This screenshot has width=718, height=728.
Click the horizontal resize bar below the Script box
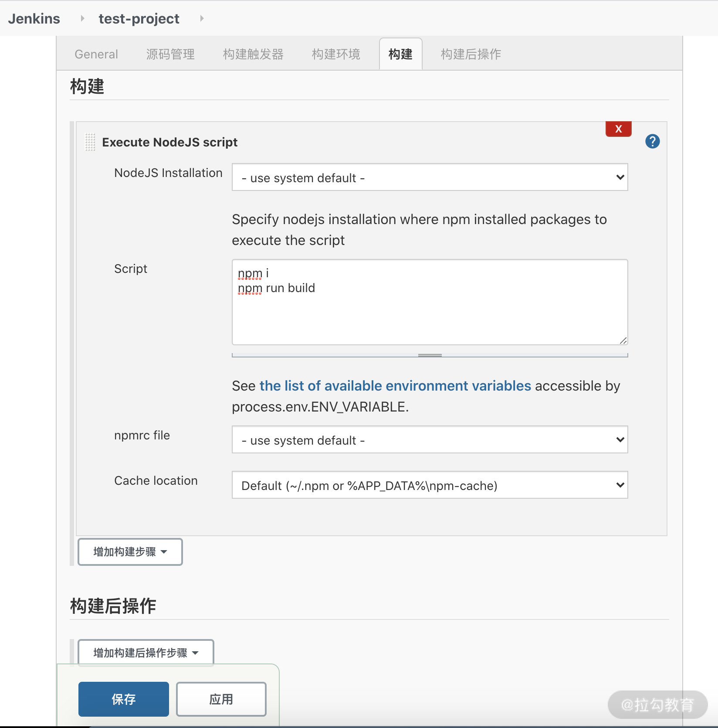[430, 355]
